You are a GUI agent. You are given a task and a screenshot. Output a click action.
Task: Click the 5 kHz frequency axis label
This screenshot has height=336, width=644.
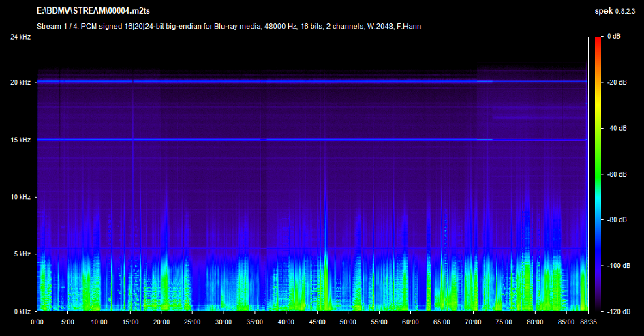(x=20, y=254)
